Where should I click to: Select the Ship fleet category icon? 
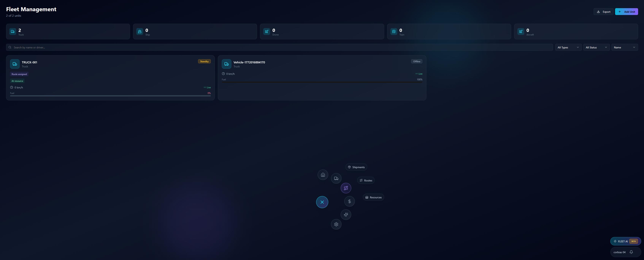[140, 32]
